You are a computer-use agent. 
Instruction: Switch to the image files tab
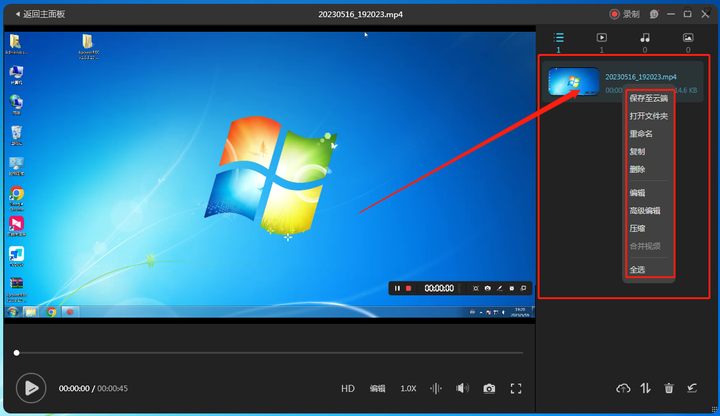click(x=688, y=38)
